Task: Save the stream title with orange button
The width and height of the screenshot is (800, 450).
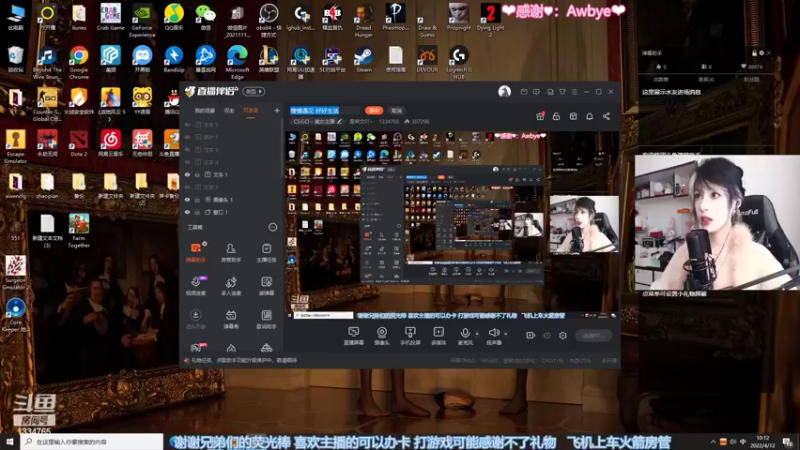Action: point(374,110)
